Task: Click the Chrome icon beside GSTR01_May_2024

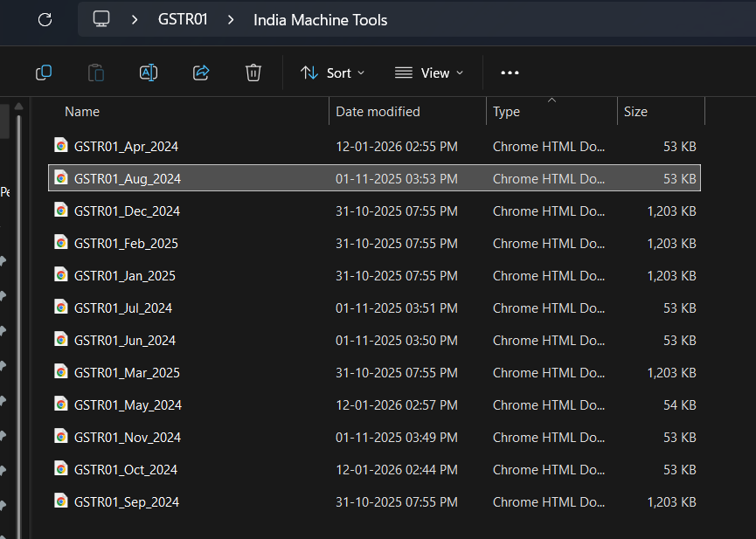Action: coord(60,404)
